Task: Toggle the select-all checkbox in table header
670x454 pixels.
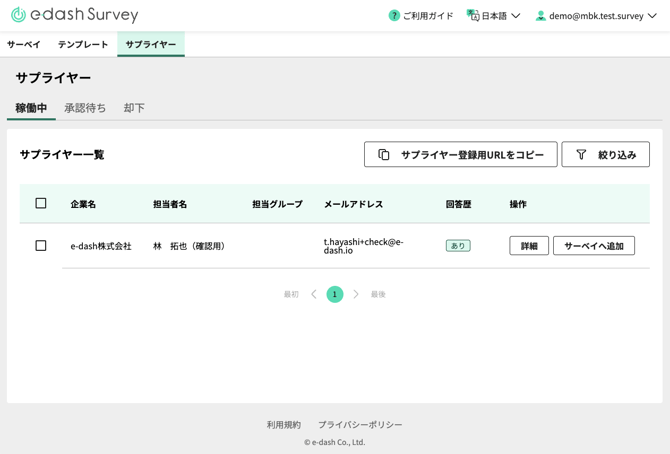Action: tap(41, 203)
